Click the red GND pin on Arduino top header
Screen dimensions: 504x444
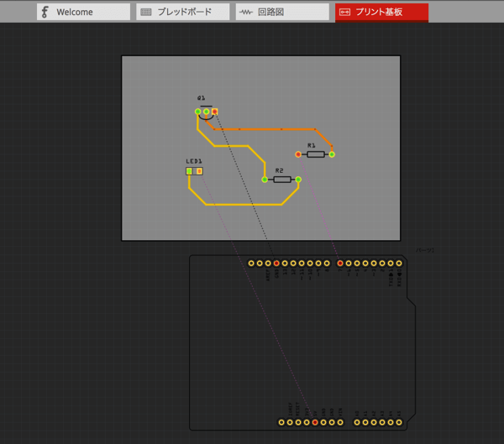click(x=276, y=264)
